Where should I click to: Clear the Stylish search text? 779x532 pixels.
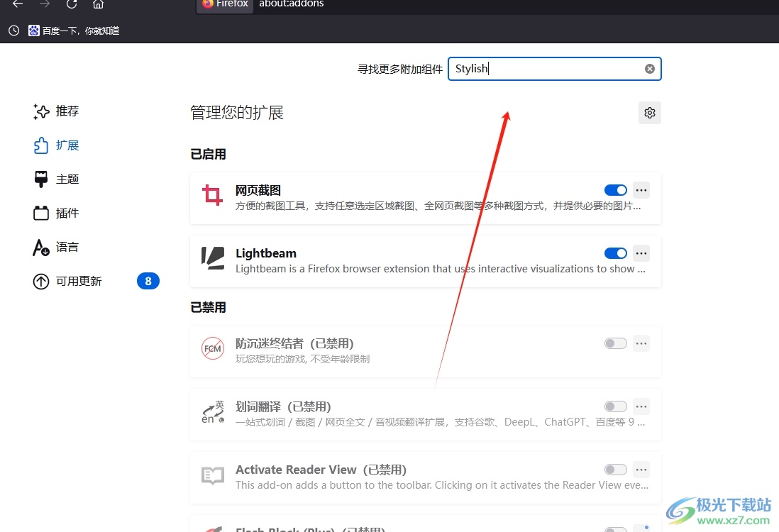point(649,69)
